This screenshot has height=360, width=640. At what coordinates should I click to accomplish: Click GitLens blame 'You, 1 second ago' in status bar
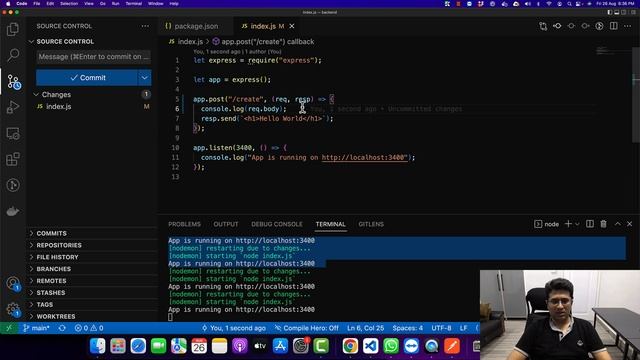234,328
